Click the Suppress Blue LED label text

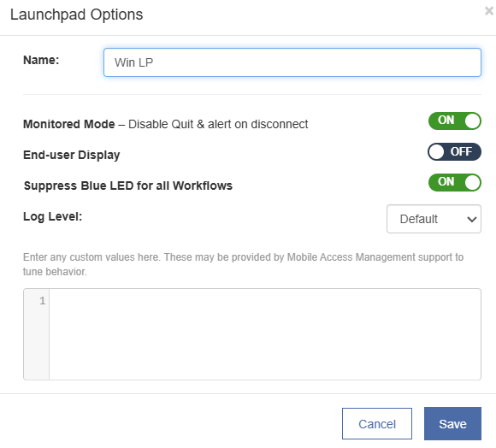pos(128,186)
